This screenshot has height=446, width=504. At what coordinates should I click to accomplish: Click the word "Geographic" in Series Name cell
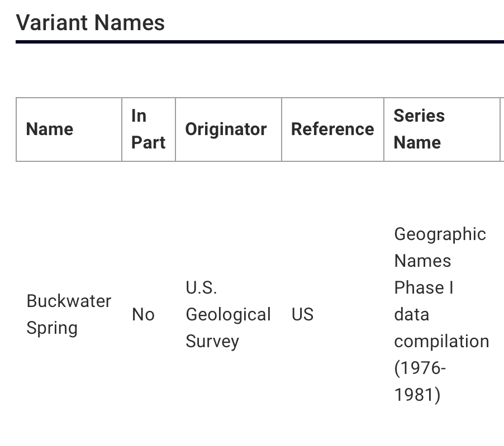(x=440, y=234)
